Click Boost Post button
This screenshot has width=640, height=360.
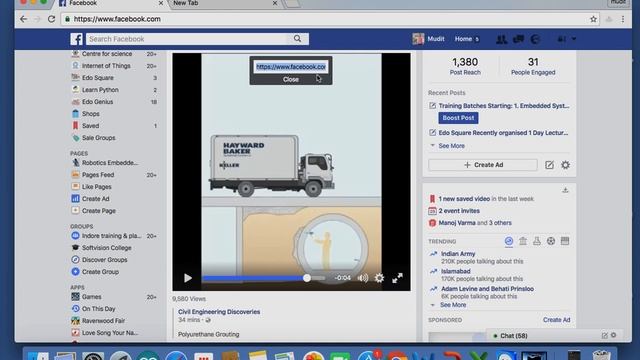[458, 118]
